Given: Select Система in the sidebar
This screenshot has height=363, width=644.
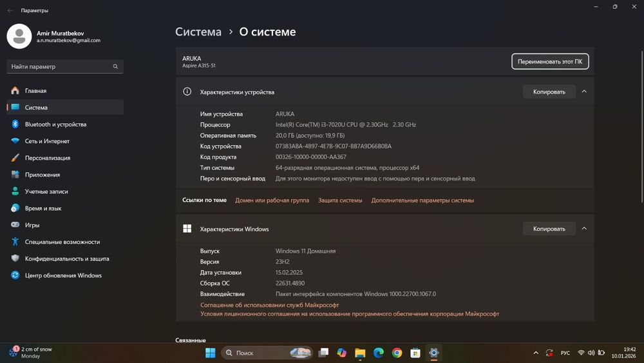Looking at the screenshot, I should tap(65, 107).
